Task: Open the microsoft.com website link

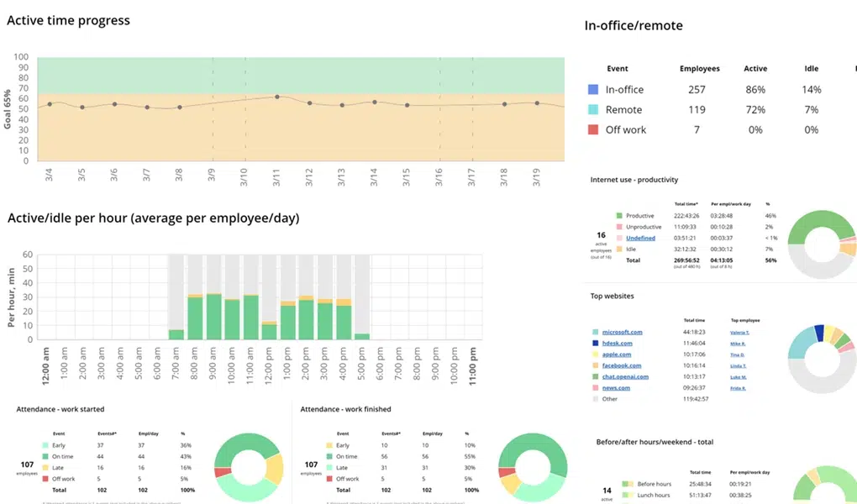Action: coord(622,332)
